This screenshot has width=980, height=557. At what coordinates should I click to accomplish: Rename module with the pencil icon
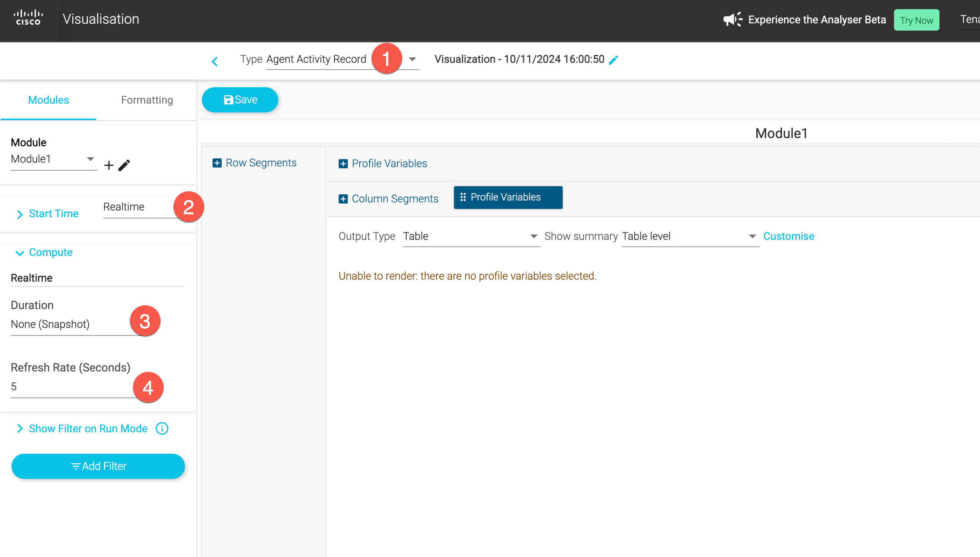(x=125, y=165)
